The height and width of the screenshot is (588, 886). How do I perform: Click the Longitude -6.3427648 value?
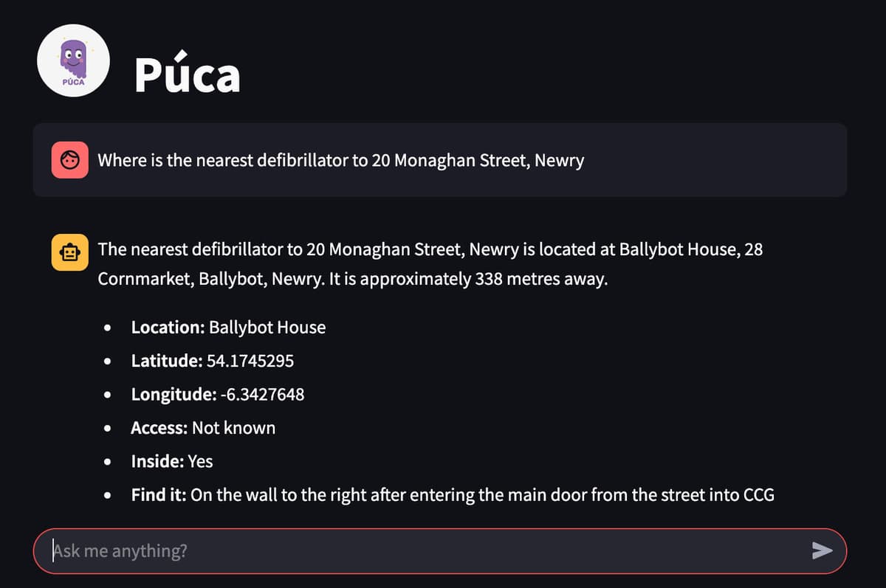pos(263,395)
